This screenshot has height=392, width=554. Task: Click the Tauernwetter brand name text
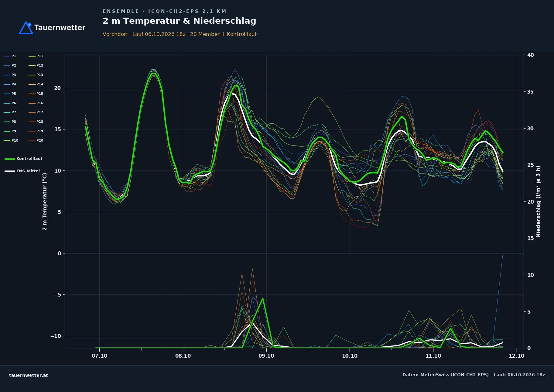[x=60, y=28]
